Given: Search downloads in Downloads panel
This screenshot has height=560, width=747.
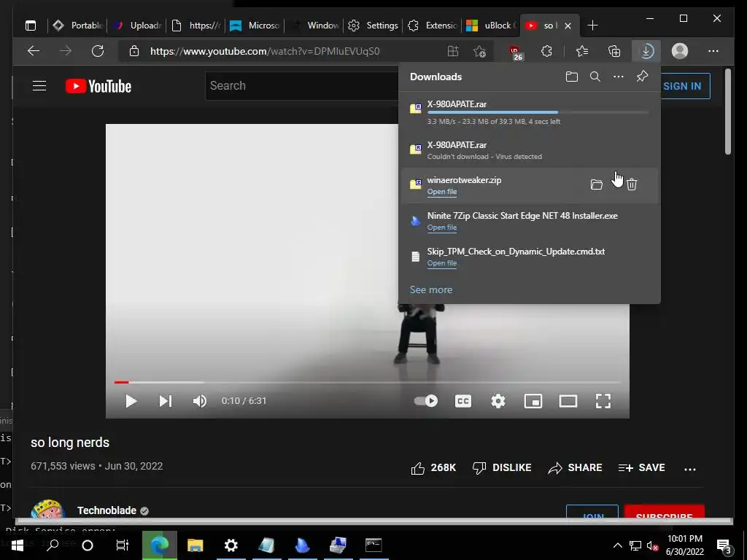Looking at the screenshot, I should pos(595,77).
